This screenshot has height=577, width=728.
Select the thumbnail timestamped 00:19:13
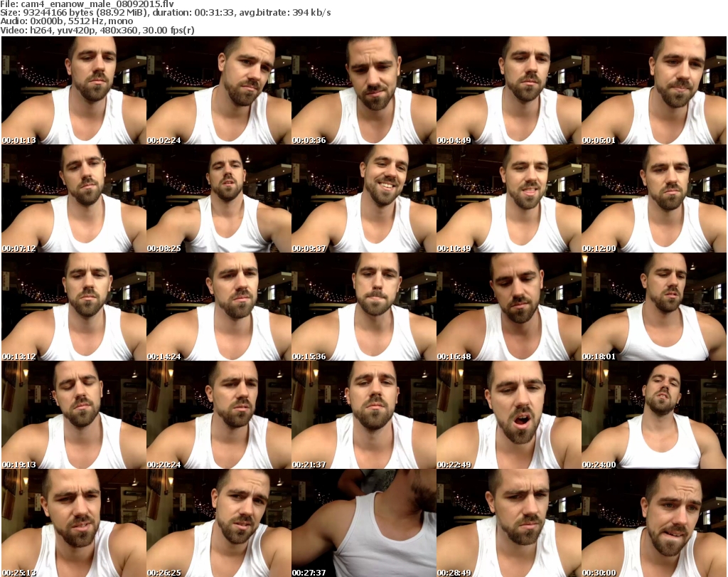74,415
